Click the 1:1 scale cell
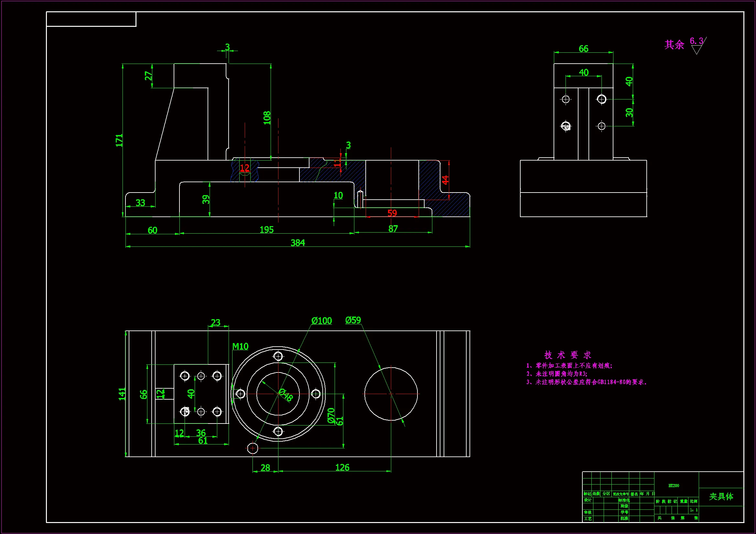756x534 pixels. 694,510
